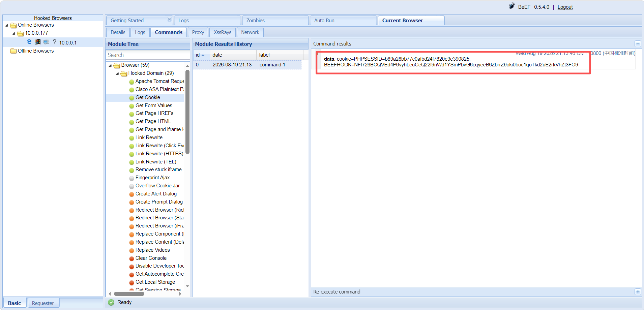
Task: Collapse the Online Browsers tree node
Action: click(7, 25)
